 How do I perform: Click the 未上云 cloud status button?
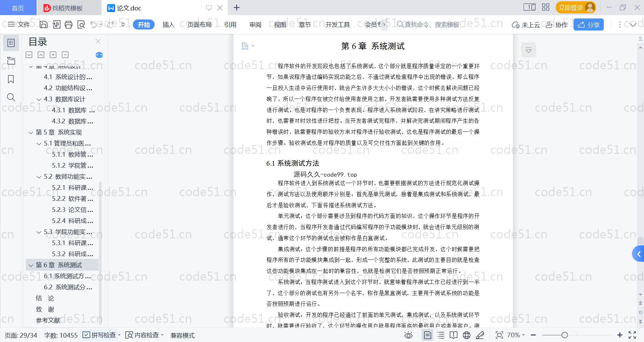[526, 24]
